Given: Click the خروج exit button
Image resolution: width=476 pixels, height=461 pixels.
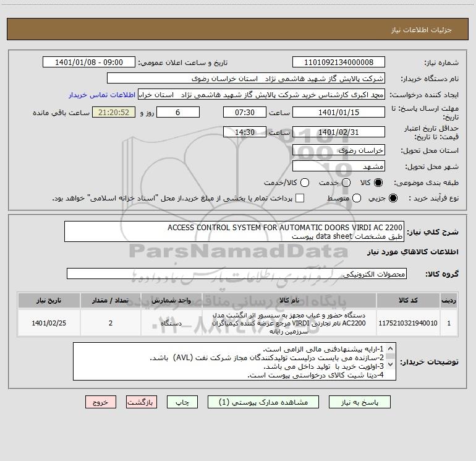Looking at the screenshot, I should click(x=101, y=402).
